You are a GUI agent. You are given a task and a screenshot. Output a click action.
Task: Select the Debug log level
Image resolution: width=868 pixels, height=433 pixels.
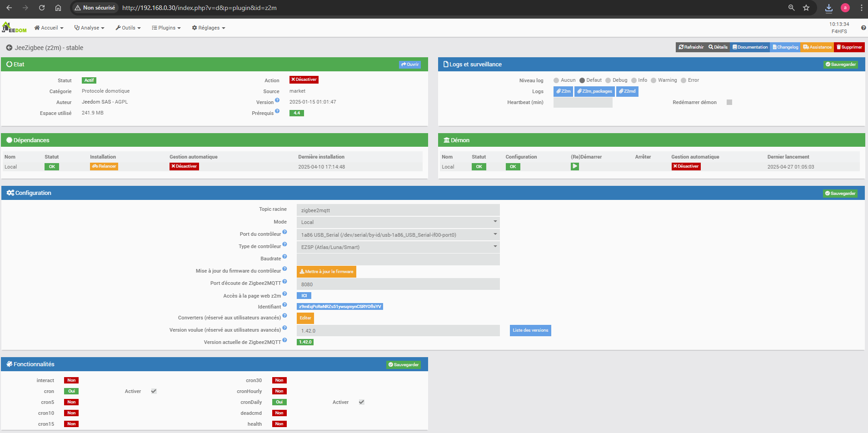coord(608,80)
